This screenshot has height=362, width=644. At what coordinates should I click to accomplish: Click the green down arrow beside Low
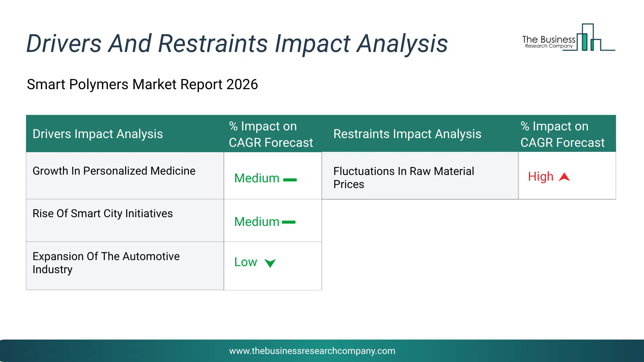(x=270, y=263)
